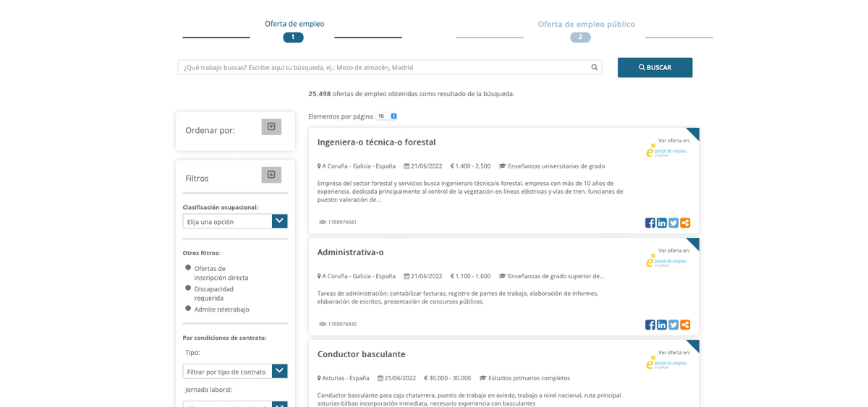Click magnifier icon inside search field
Screen dimensions: 868x407
[x=595, y=67]
